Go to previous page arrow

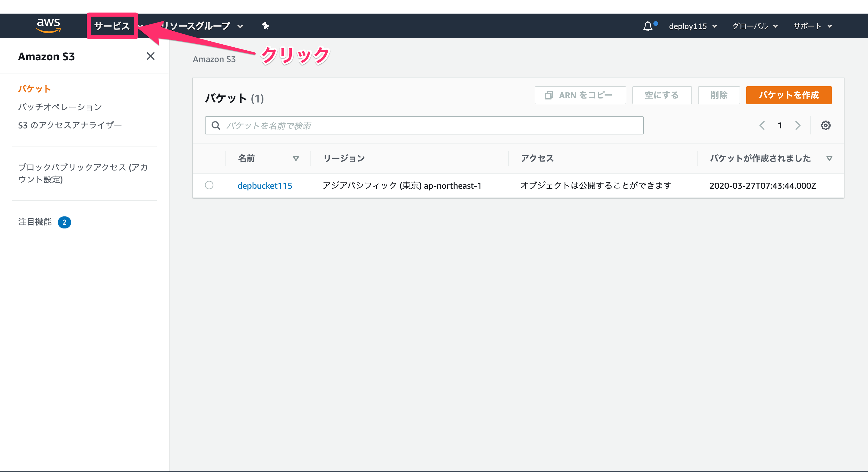tap(762, 125)
